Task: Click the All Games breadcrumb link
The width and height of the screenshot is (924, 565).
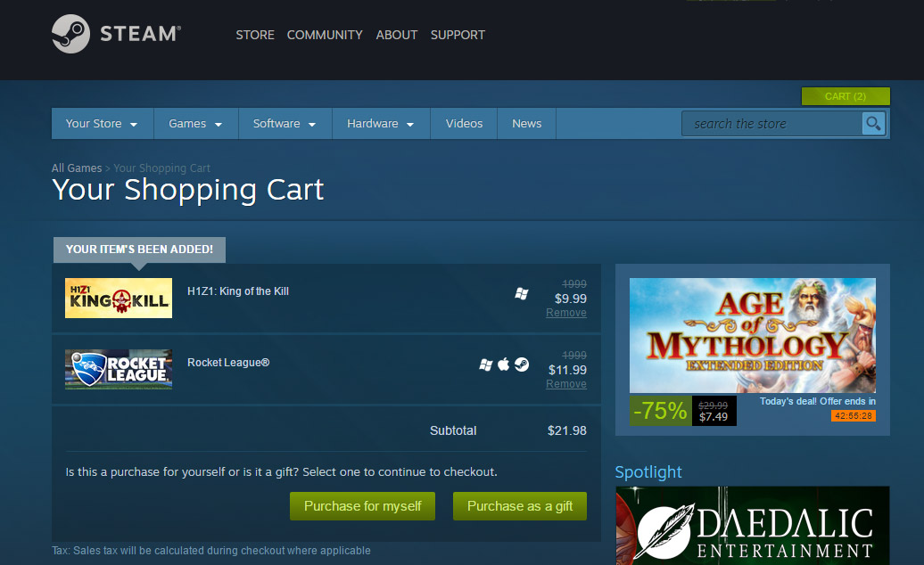Action: tap(77, 168)
